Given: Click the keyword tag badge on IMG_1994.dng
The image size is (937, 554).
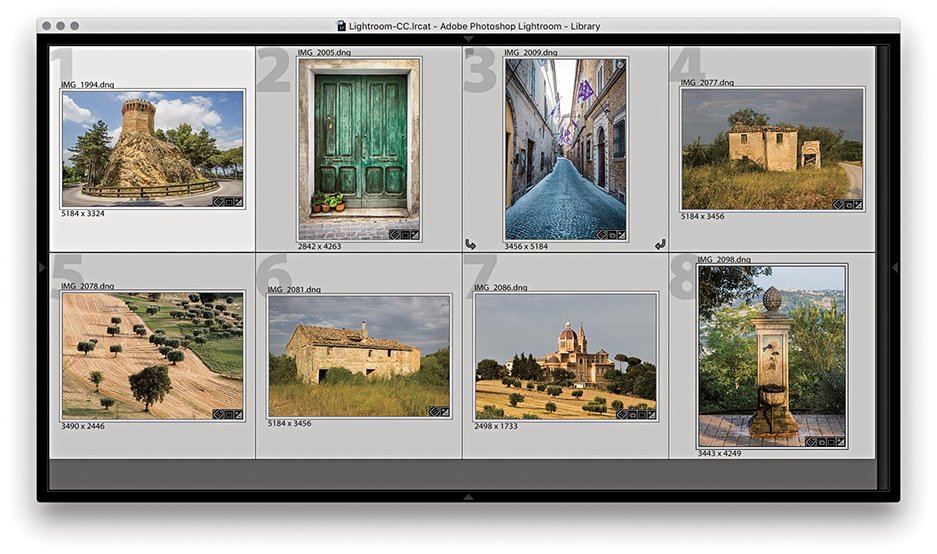Looking at the screenshot, I should [x=217, y=202].
